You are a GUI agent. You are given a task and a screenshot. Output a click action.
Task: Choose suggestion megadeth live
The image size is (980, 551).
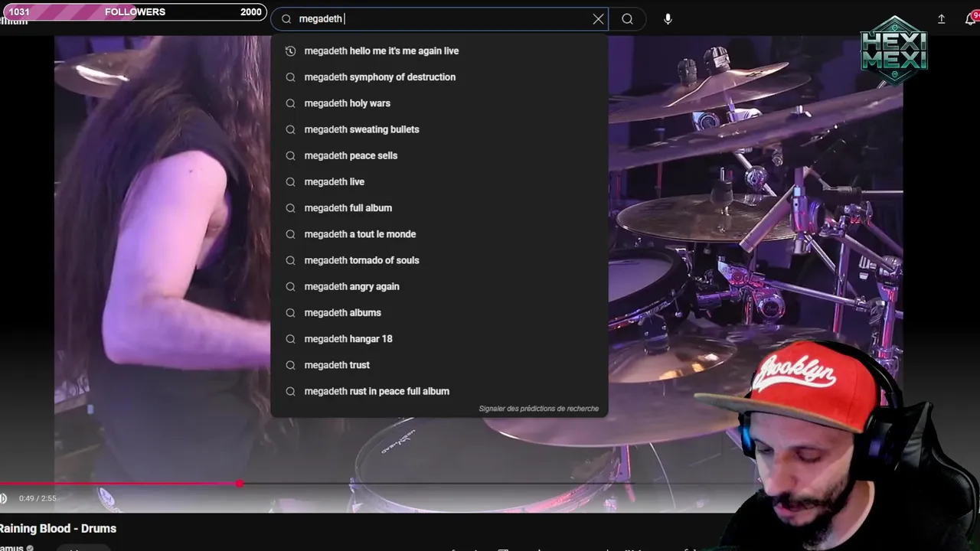(x=439, y=181)
